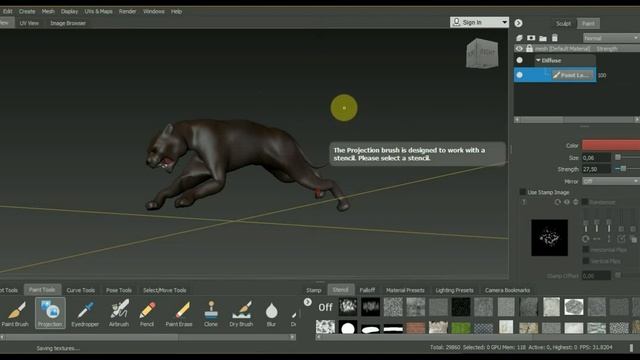
Task: Open the Mesh menu
Action: click(48, 11)
